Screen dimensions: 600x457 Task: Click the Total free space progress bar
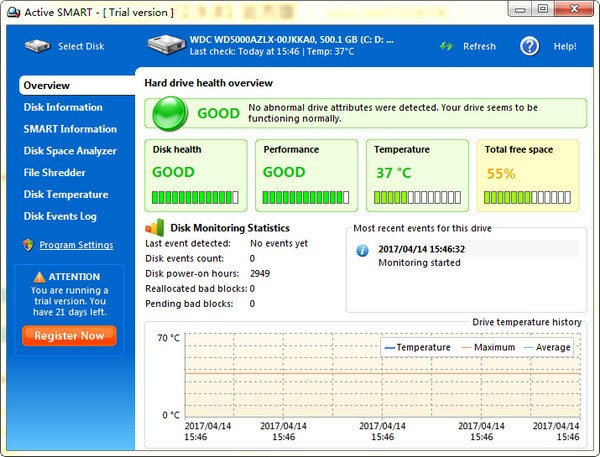pos(526,197)
